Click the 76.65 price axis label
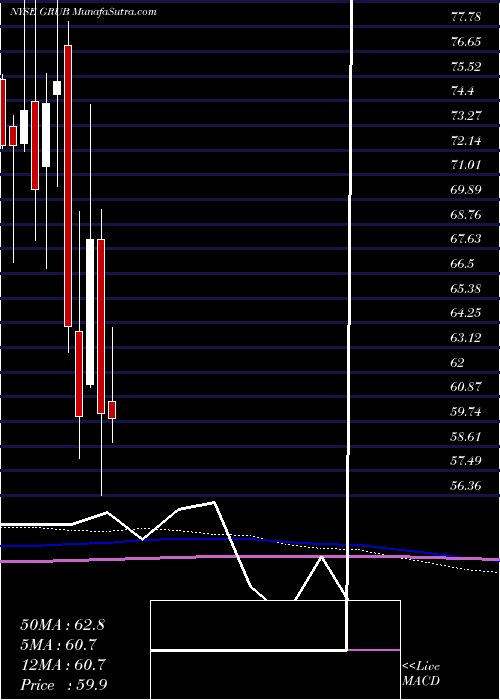The height and width of the screenshot is (700, 500). [467, 42]
